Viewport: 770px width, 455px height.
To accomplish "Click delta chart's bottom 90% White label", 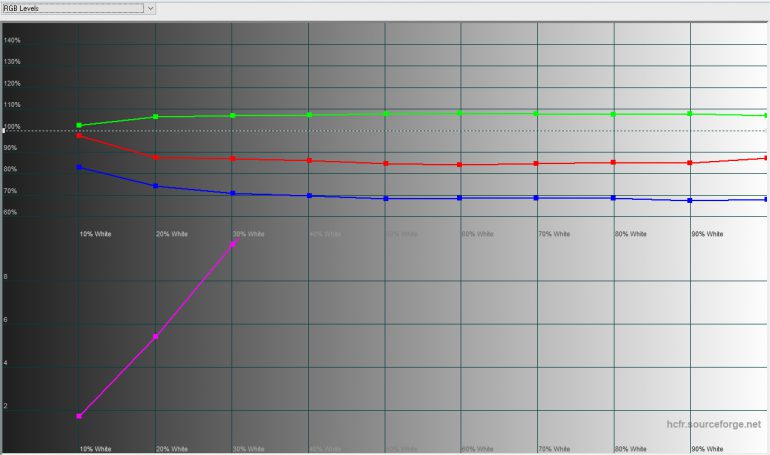I will (708, 449).
